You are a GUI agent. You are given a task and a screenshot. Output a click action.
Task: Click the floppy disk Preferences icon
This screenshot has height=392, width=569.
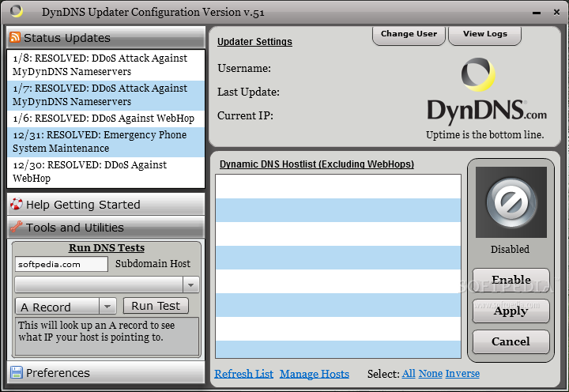click(x=17, y=372)
